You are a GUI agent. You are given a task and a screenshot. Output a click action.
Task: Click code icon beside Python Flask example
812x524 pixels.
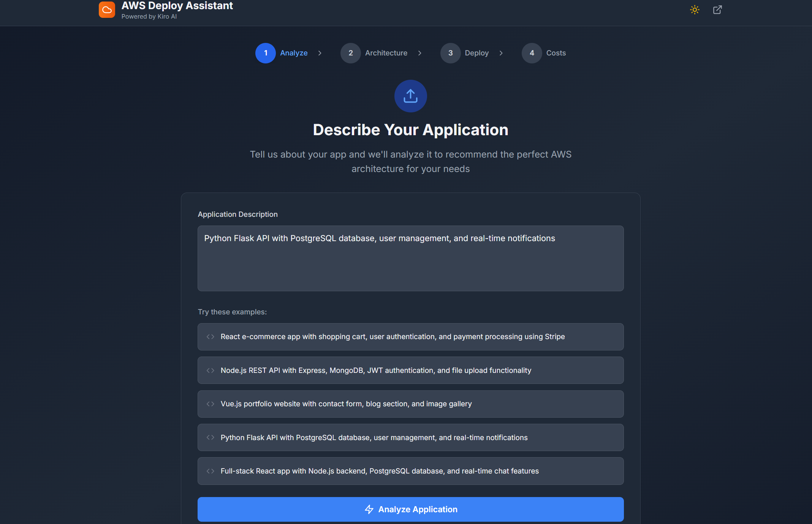[x=211, y=437]
